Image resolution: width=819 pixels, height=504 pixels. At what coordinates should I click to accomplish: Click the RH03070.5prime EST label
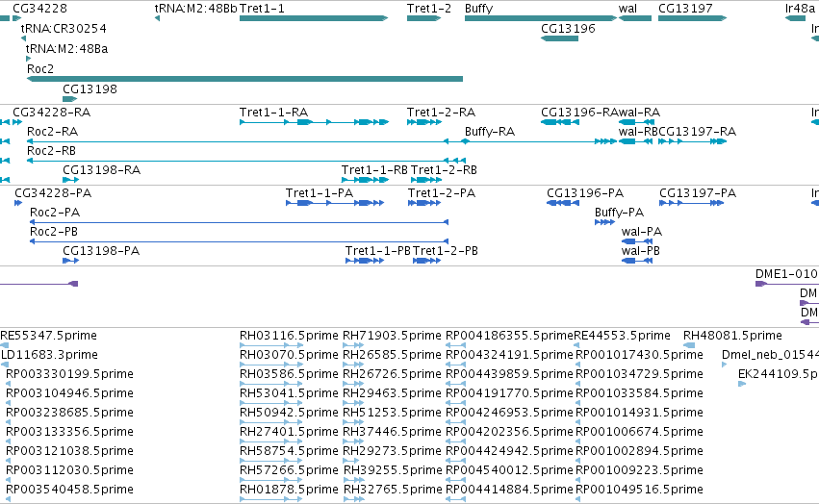click(x=289, y=355)
